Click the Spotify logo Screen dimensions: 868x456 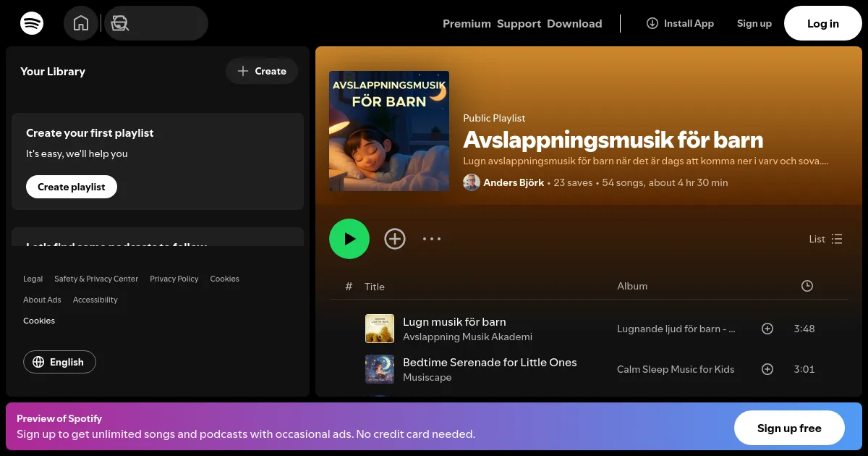(32, 22)
